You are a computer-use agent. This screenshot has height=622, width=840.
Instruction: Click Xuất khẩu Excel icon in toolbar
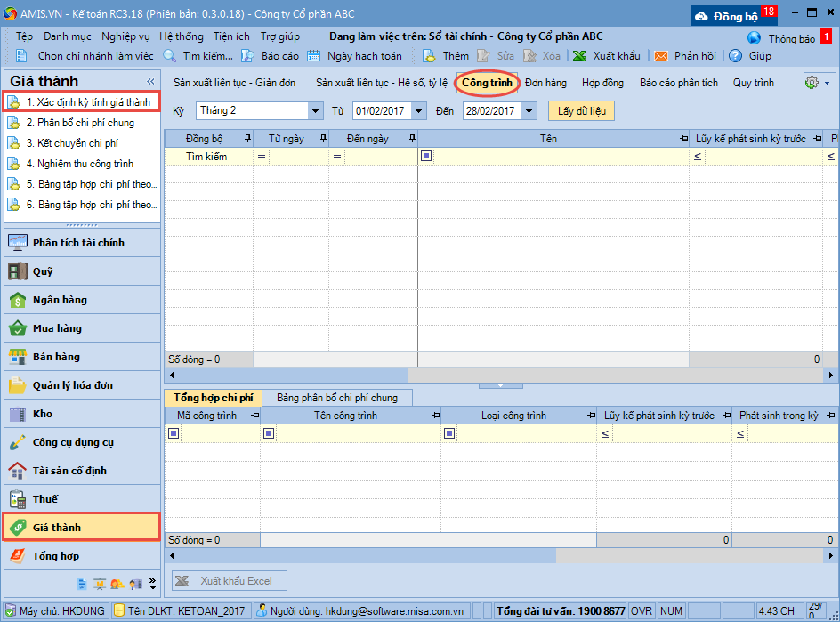pos(579,56)
